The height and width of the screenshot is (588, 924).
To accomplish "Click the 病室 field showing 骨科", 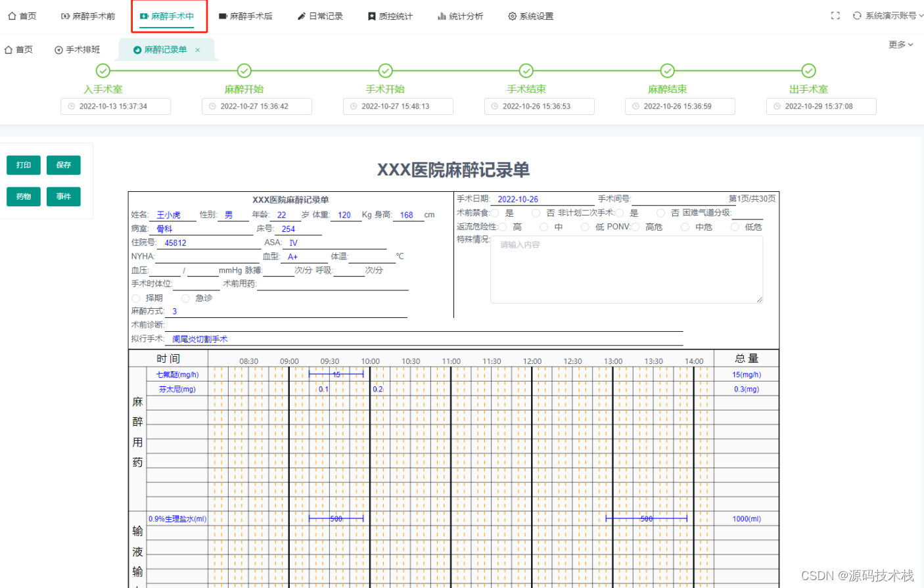I will [x=201, y=229].
